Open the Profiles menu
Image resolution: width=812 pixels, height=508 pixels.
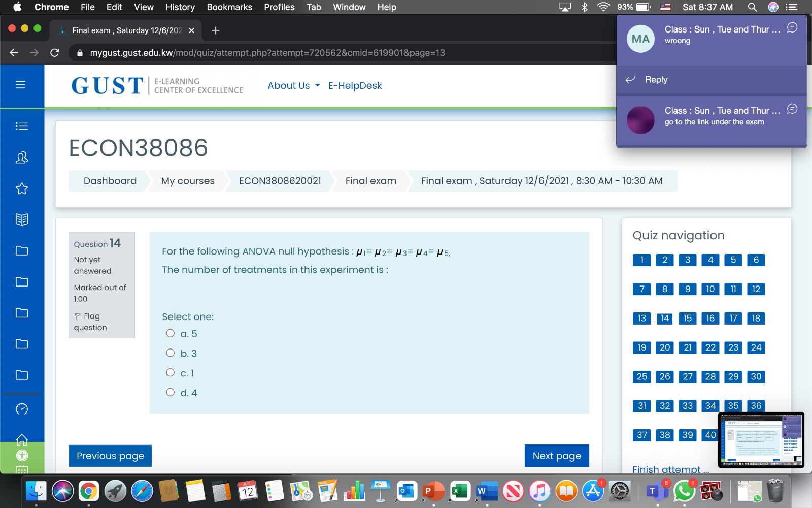(279, 7)
